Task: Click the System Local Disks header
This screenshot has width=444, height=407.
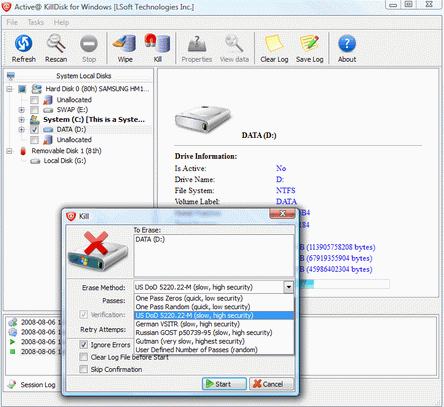Action: tap(83, 76)
